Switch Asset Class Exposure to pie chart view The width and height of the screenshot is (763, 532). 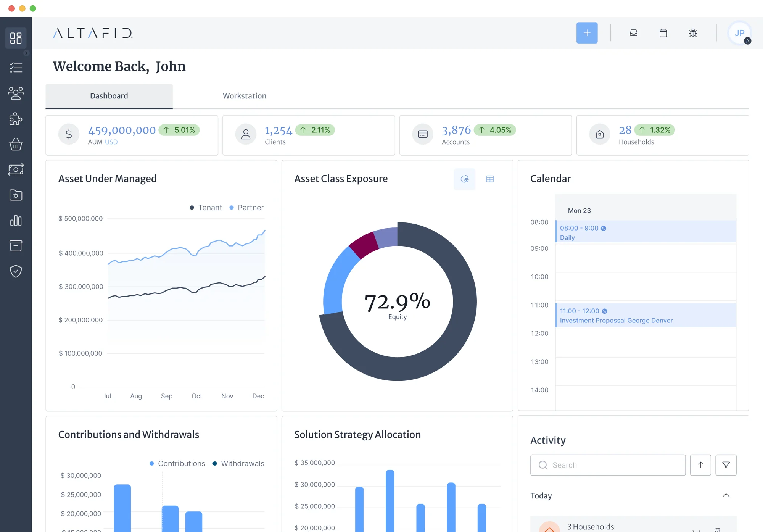[x=464, y=179]
